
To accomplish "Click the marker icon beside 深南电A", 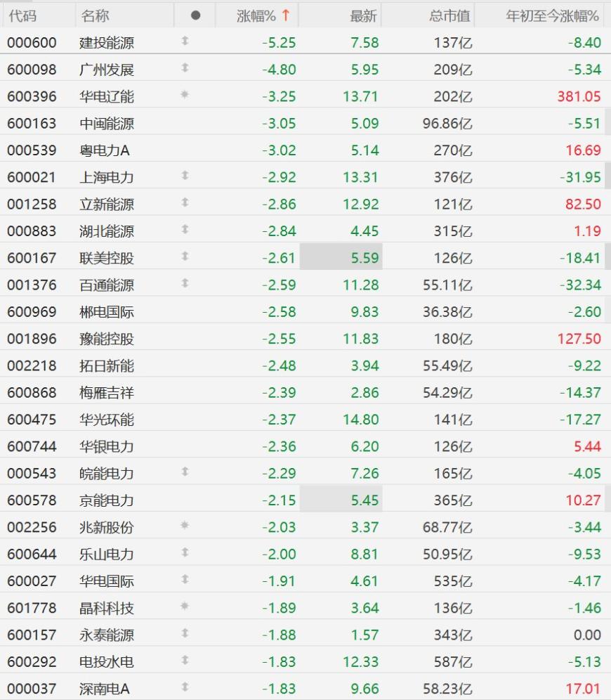I will 185,687.
